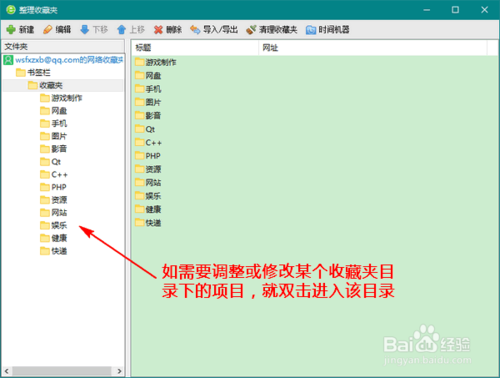Click the 新建 green plus icon

pos(11,30)
